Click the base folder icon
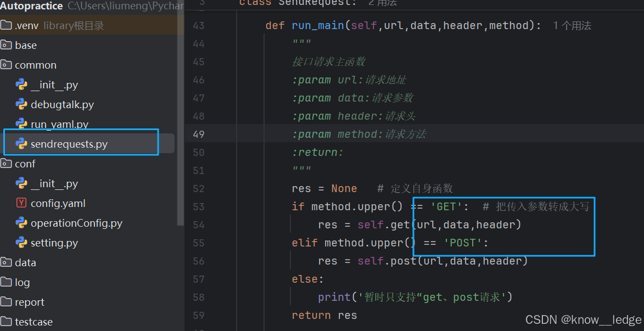This screenshot has width=644, height=331. tap(5, 45)
